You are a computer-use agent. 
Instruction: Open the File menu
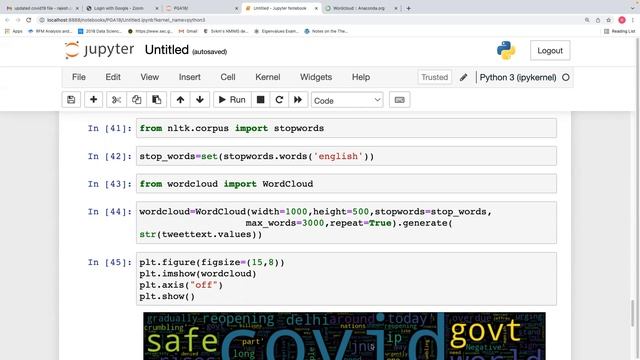click(79, 77)
